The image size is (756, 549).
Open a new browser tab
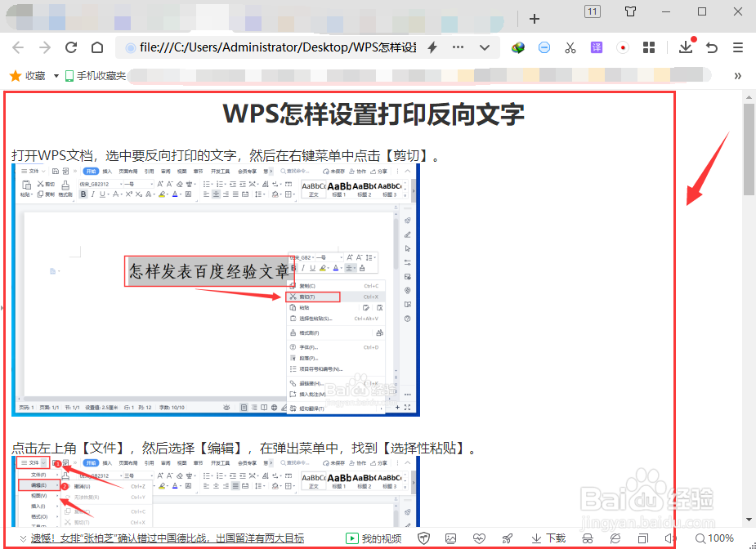pos(535,19)
